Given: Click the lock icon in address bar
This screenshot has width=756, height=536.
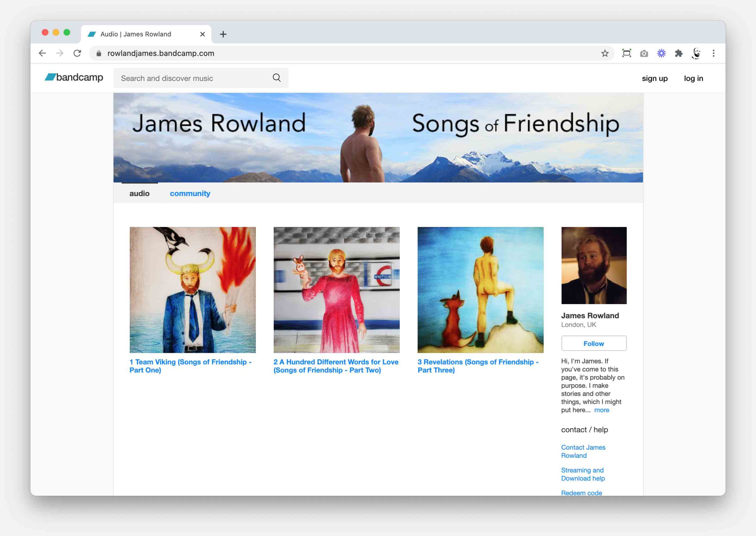Looking at the screenshot, I should [x=99, y=53].
